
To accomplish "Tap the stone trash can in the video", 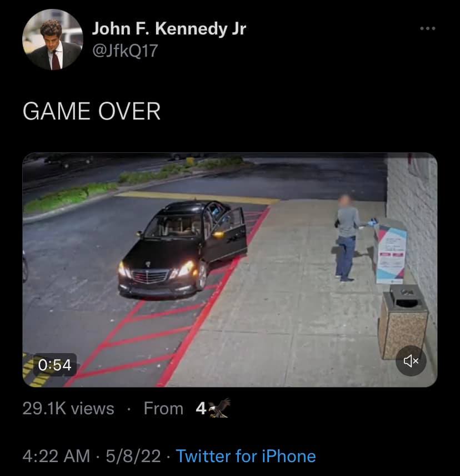I will 403,322.
